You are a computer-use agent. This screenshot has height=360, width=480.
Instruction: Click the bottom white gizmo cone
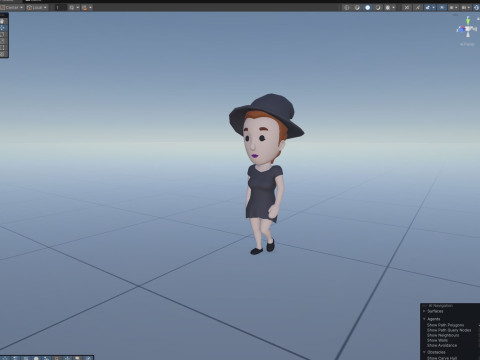[468, 35]
